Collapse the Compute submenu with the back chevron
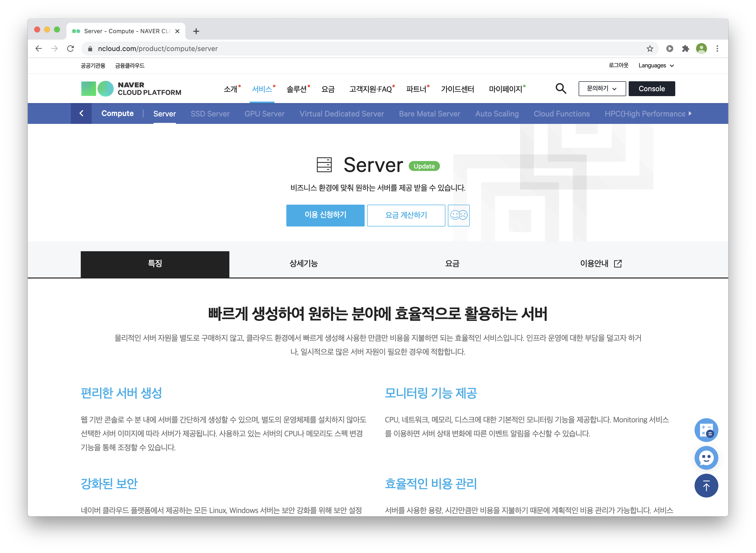The image size is (756, 553). tap(81, 113)
